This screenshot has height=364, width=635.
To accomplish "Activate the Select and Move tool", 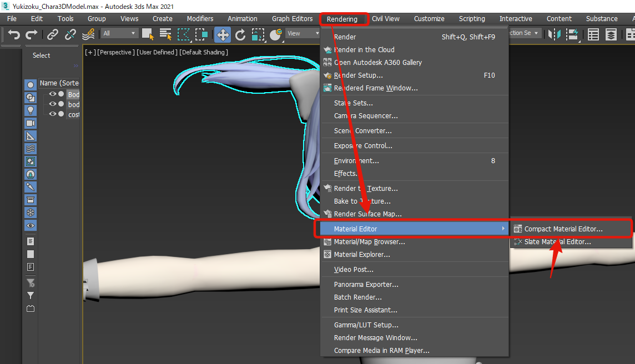I will (x=223, y=34).
